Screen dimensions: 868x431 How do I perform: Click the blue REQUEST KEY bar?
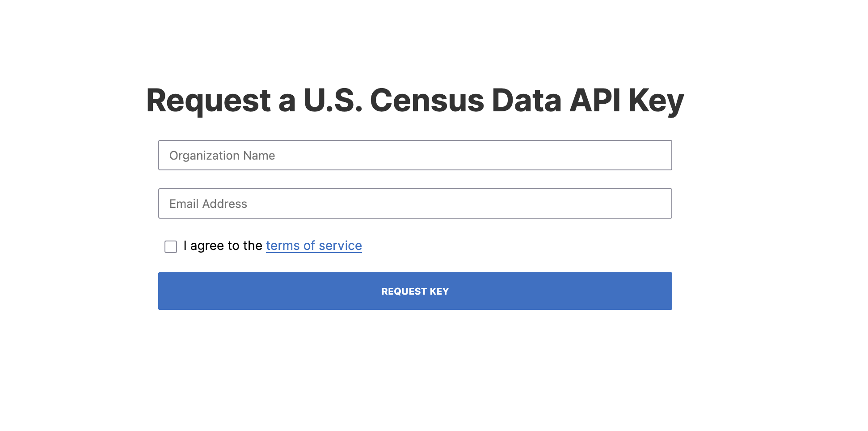(415, 291)
